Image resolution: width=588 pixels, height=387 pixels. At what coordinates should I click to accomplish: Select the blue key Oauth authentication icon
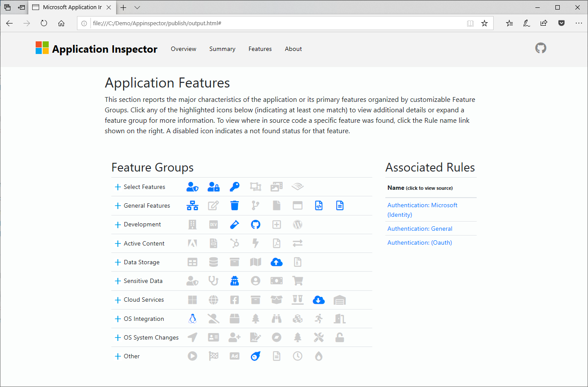tap(234, 186)
